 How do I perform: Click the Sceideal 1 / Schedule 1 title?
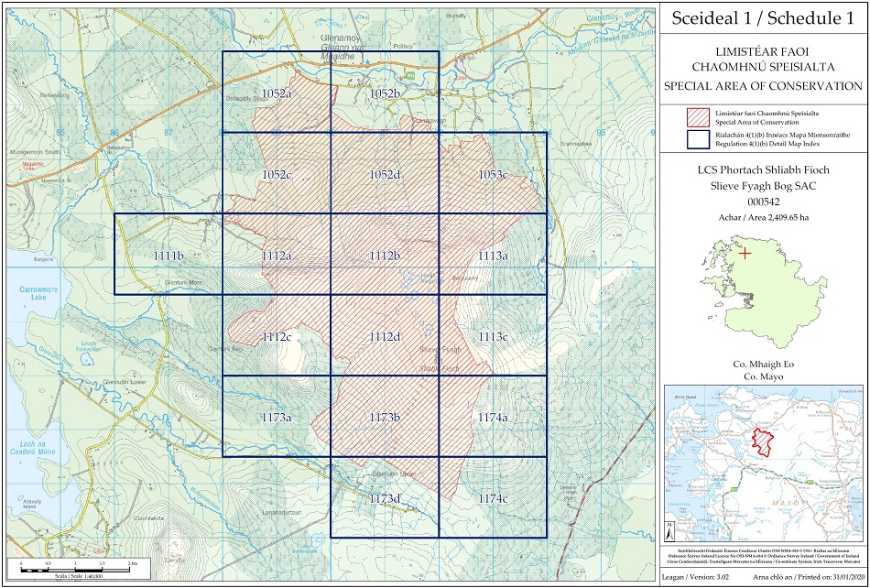click(763, 16)
